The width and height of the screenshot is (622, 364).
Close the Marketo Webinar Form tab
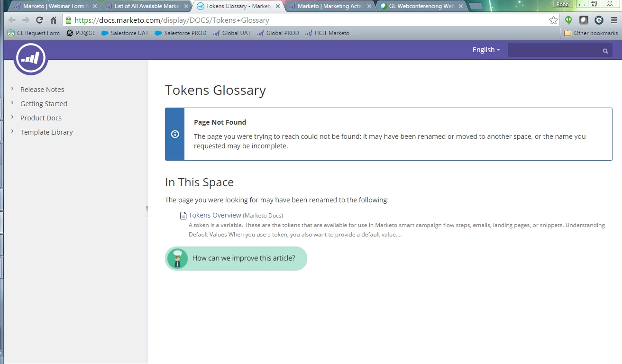[x=95, y=6]
